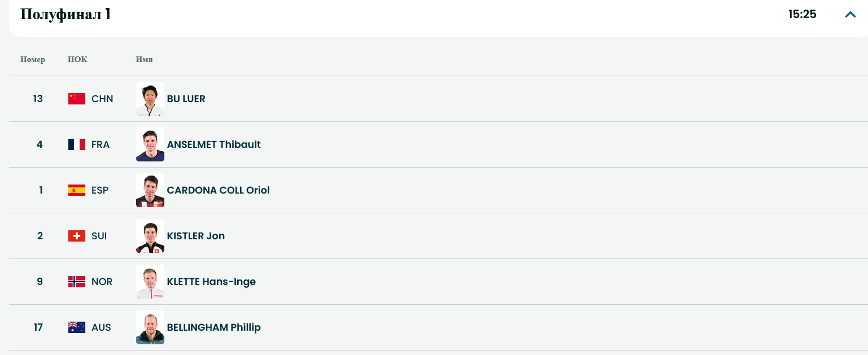Open ANSELMET Thibault profile link
This screenshot has width=868, height=355.
point(213,144)
